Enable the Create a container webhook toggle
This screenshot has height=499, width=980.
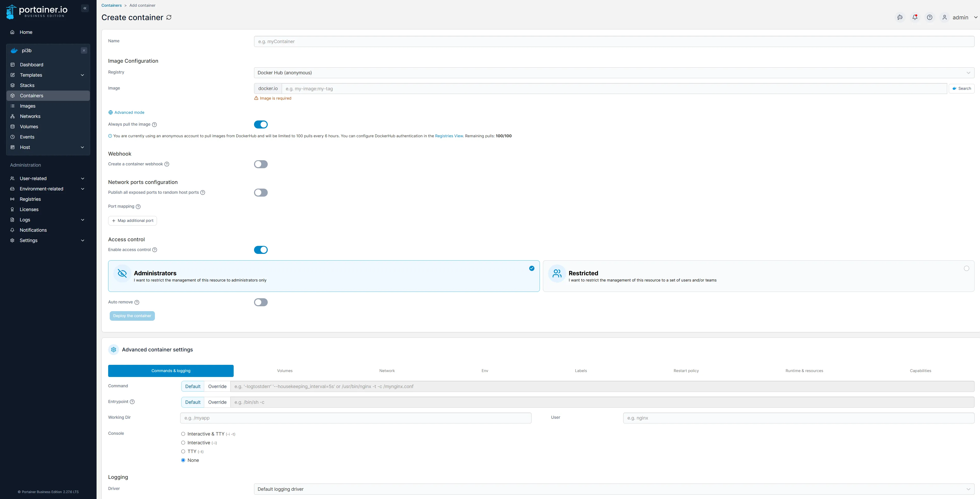tap(260, 164)
